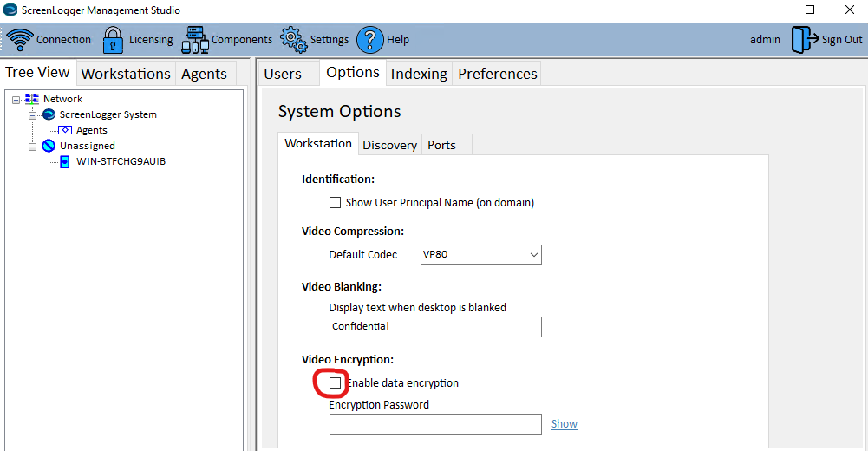Screen dimensions: 868x451
Task: Switch to the Workstations panel tab
Action: click(x=126, y=74)
